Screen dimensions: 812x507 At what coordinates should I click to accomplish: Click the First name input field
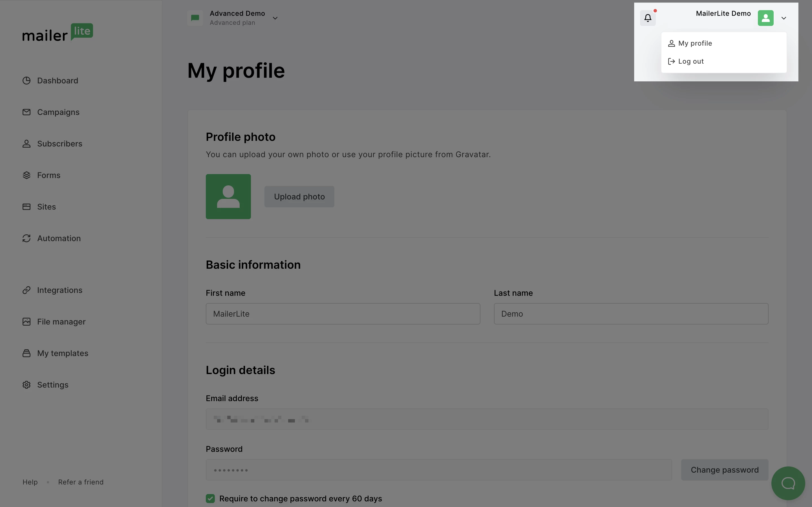click(343, 314)
